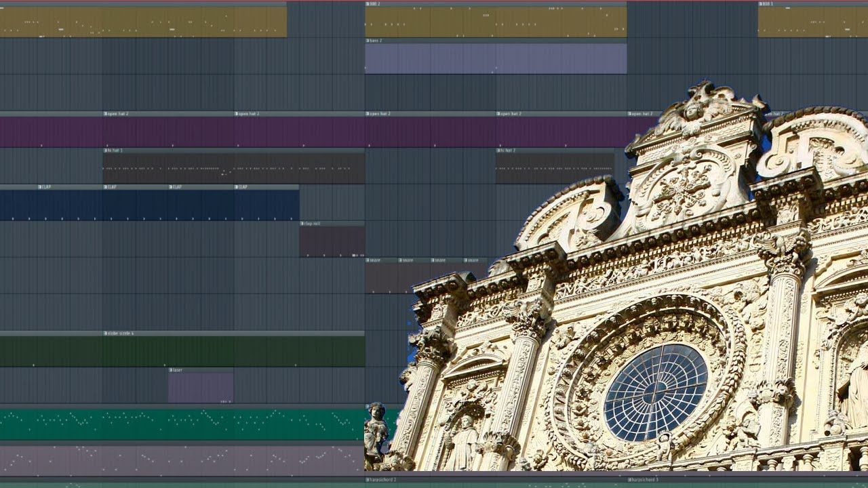The image size is (868, 488).
Task: Open the clip menu icon of hi hat 2
Action: click(x=498, y=150)
